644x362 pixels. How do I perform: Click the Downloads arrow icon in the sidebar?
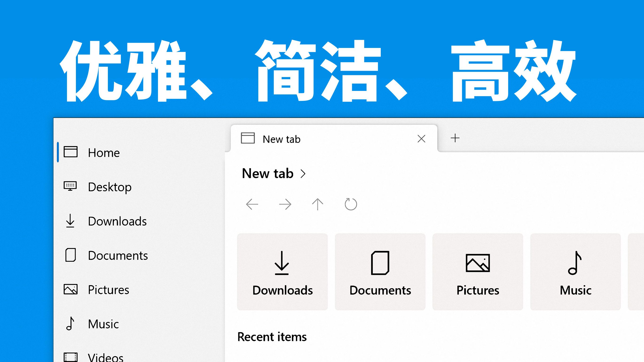coord(70,221)
